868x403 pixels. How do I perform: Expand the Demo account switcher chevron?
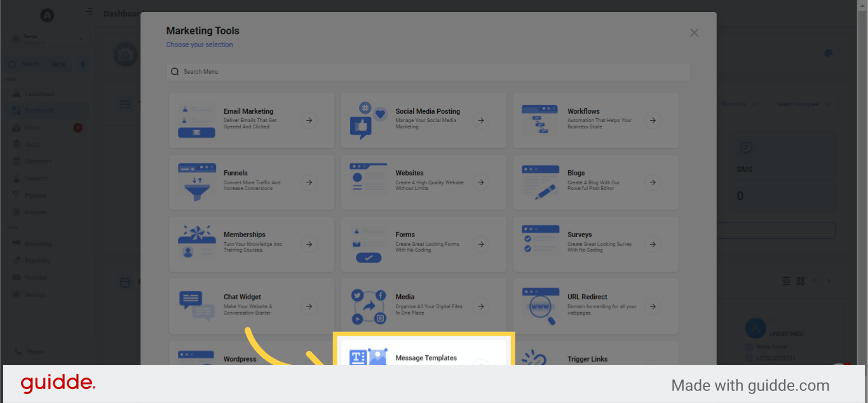coord(81,38)
